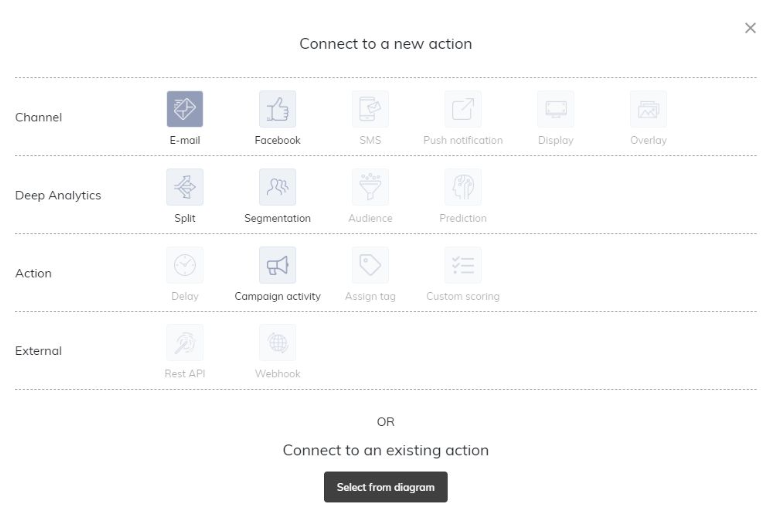Click the Campaign activity label text

[277, 297]
